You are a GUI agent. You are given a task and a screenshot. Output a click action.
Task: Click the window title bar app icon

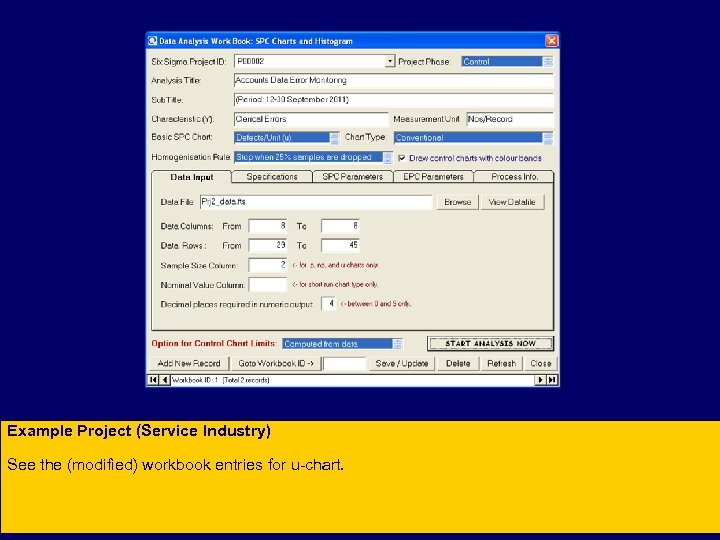coord(153,41)
